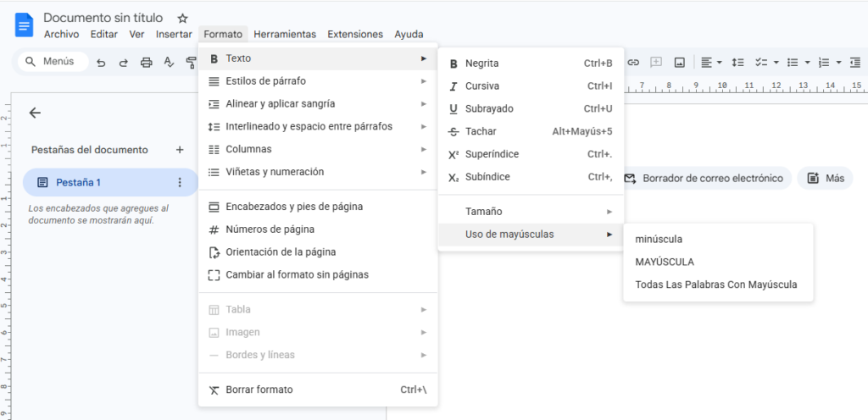This screenshot has width=868, height=420.
Task: Apply Subrayado formatting
Action: (531, 109)
